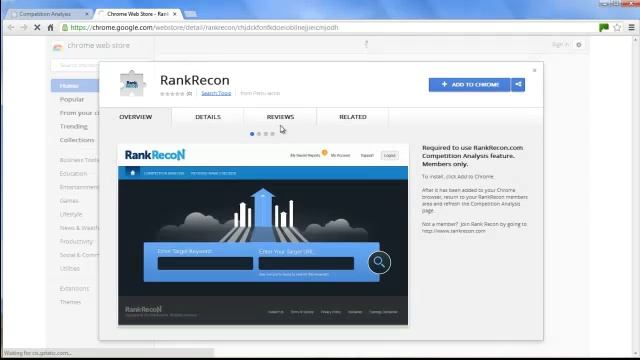
Task: Go to browser home page icon
Action: click(51, 27)
